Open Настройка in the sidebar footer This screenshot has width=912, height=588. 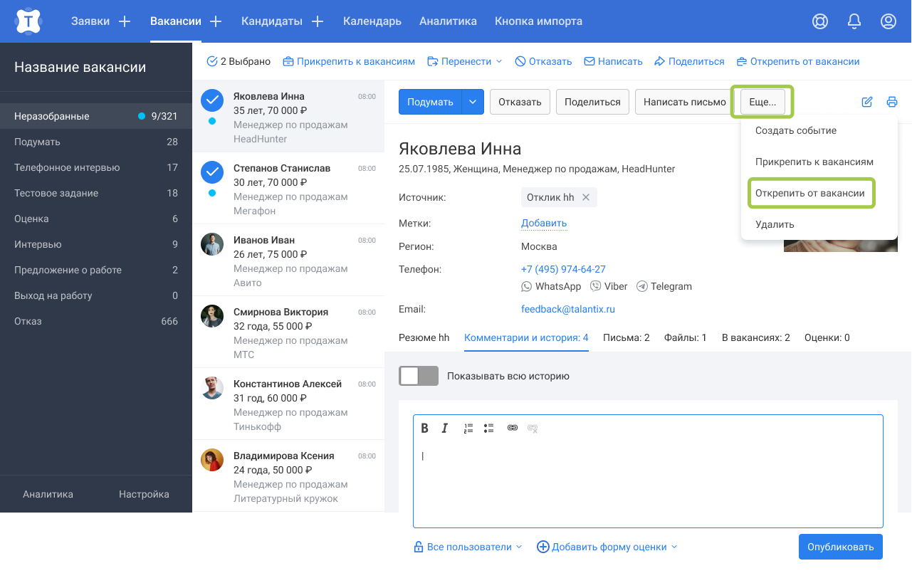tap(144, 494)
